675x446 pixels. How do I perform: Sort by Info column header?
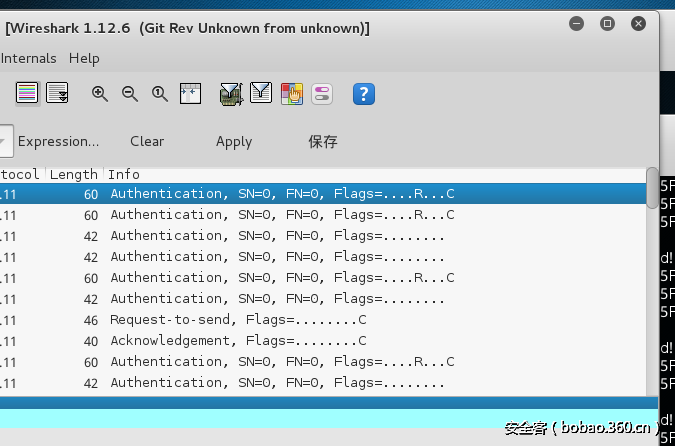375,174
